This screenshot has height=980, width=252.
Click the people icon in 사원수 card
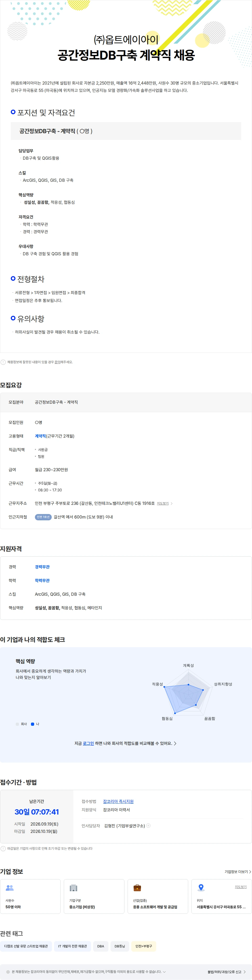click(10, 888)
